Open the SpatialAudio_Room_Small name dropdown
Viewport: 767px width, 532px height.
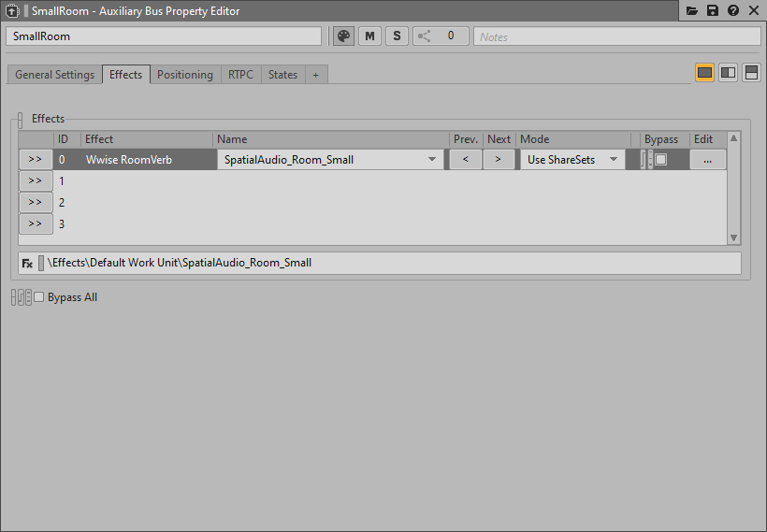[432, 160]
